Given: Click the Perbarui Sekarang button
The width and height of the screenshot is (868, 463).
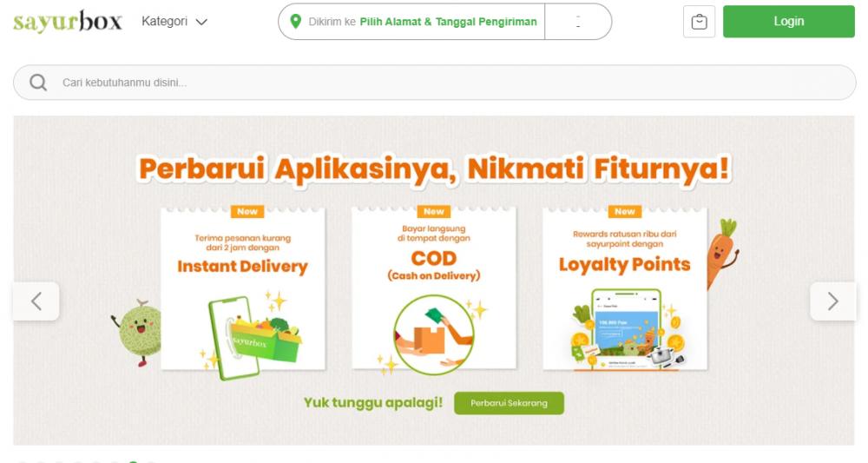Looking at the screenshot, I should tap(509, 403).
